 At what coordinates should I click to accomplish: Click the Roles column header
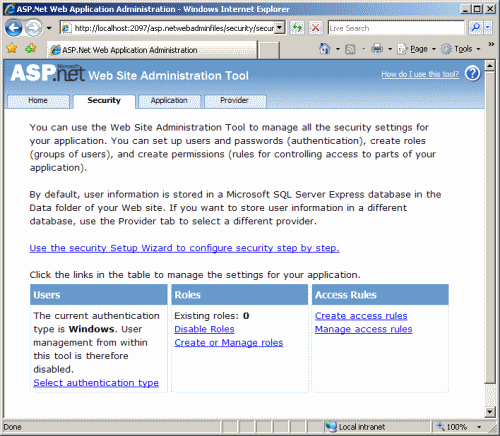tap(240, 295)
